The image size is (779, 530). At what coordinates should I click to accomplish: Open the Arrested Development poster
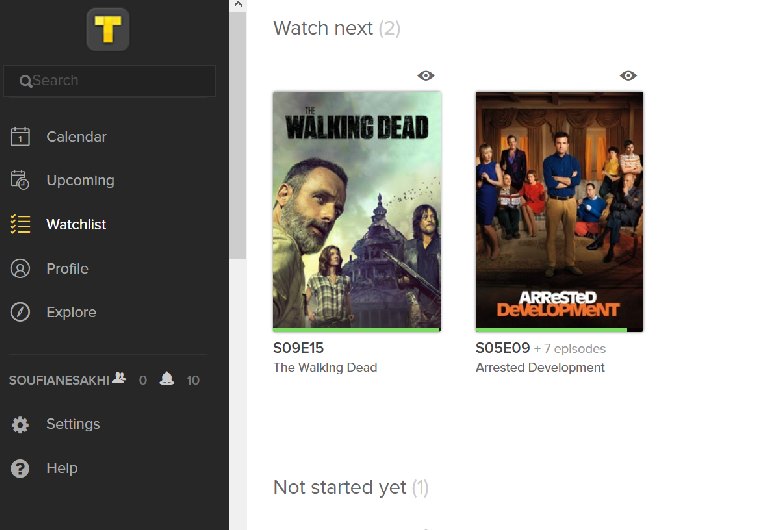(559, 210)
